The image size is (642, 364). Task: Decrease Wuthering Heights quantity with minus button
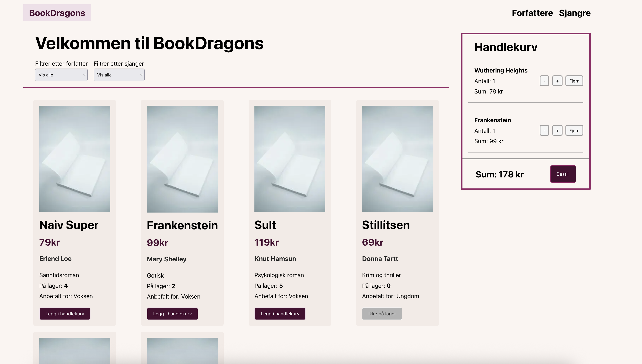tap(544, 81)
